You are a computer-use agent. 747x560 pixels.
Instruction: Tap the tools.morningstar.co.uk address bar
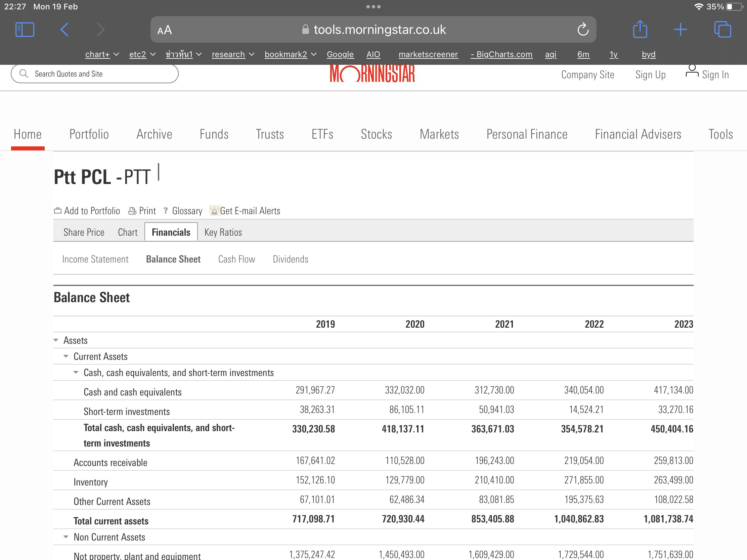click(373, 30)
